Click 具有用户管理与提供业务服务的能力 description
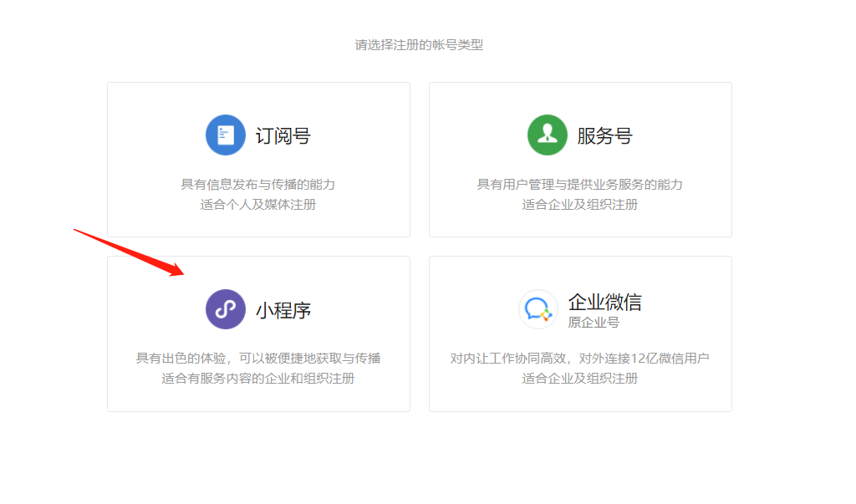This screenshot has height=504, width=856. [x=580, y=185]
